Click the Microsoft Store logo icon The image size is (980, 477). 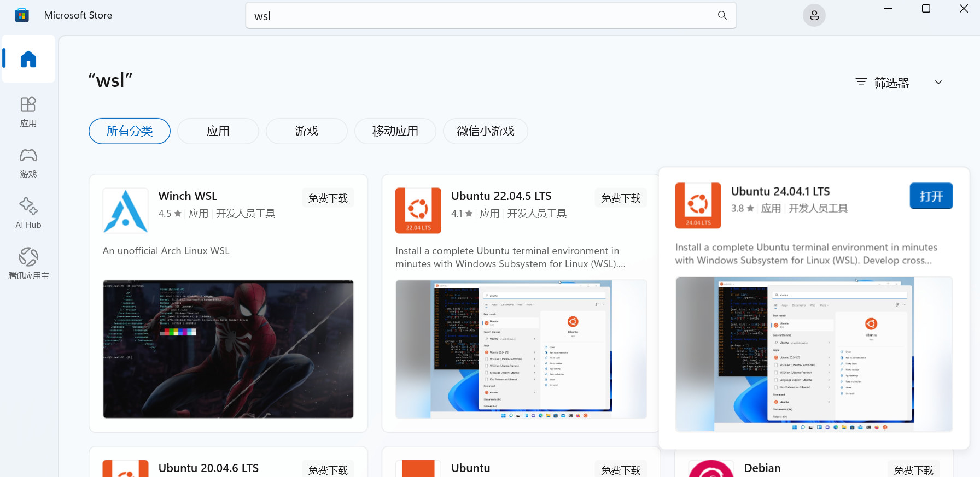coord(22,15)
